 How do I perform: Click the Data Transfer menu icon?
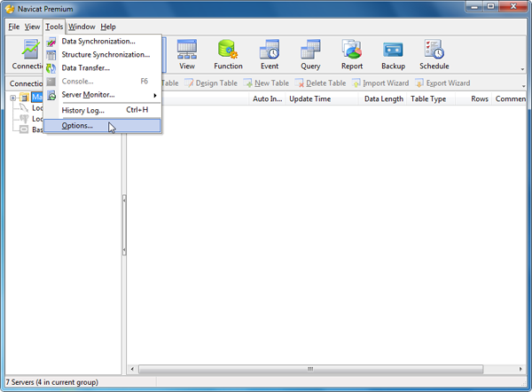click(51, 68)
